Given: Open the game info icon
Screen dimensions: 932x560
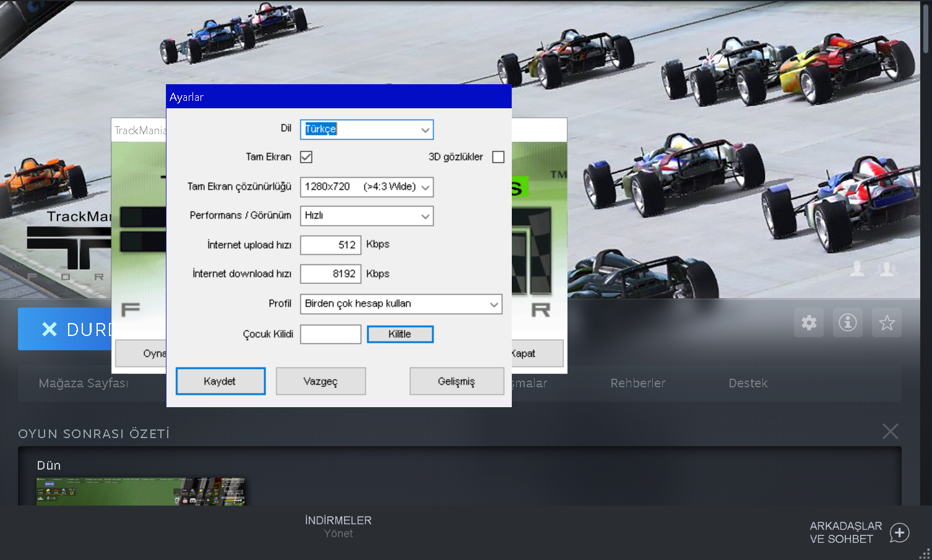Looking at the screenshot, I should (848, 322).
